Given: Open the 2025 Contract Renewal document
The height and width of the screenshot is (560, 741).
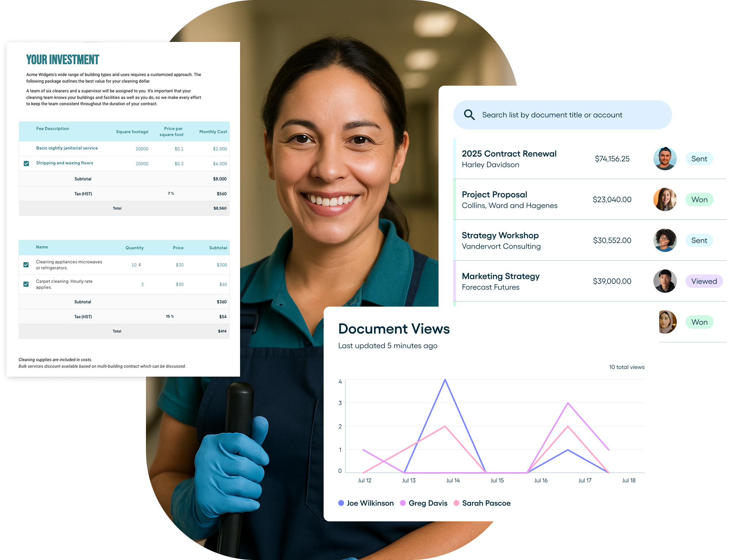Looking at the screenshot, I should click(x=509, y=154).
